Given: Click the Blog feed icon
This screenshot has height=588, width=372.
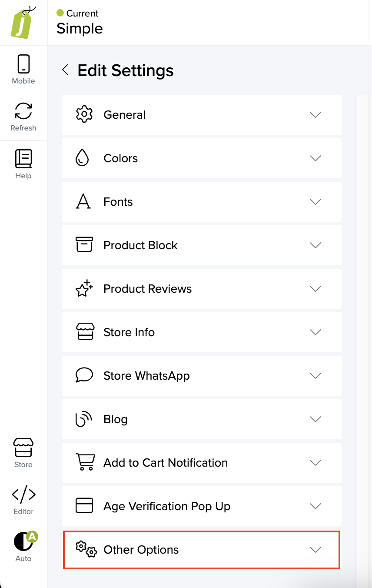Looking at the screenshot, I should (x=84, y=419).
